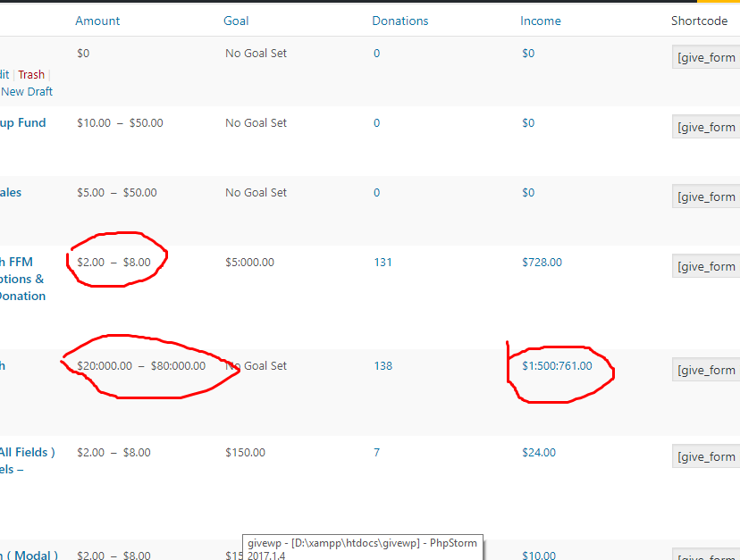Click the $5:000.00 goal value
The width and height of the screenshot is (740, 560).
point(249,263)
